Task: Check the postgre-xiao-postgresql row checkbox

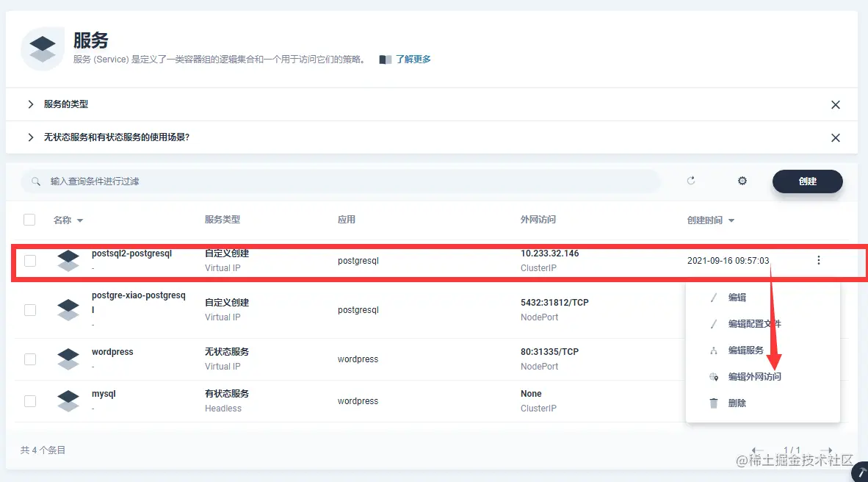Action: tap(30, 309)
